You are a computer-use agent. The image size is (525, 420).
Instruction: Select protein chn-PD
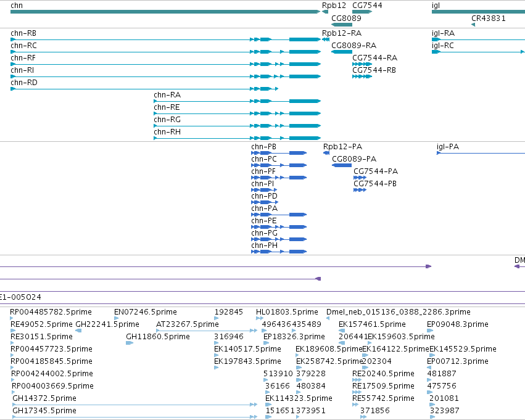265,202
